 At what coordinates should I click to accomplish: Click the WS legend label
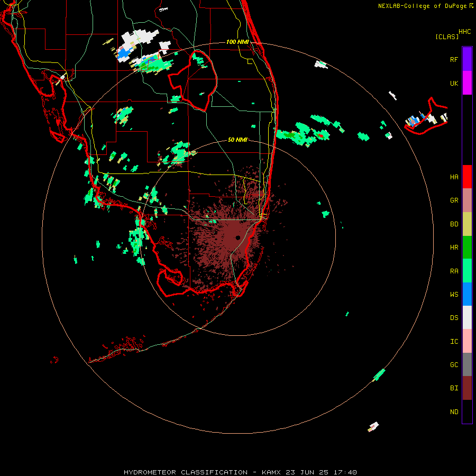click(x=454, y=294)
